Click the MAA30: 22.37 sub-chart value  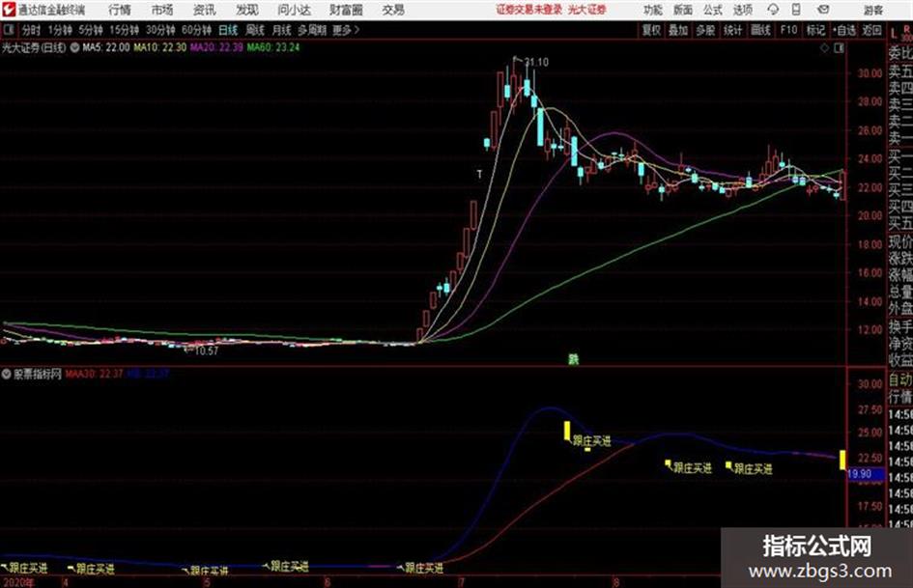94,374
